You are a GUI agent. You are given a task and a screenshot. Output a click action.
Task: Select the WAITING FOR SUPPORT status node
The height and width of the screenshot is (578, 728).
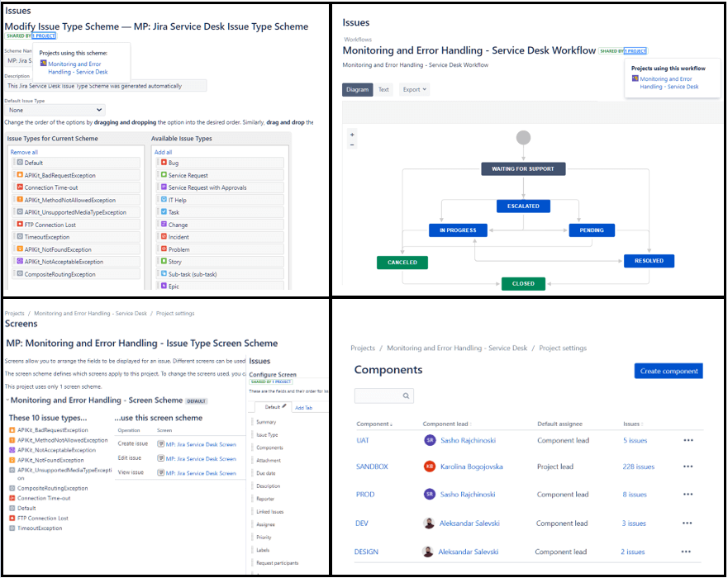[523, 168]
